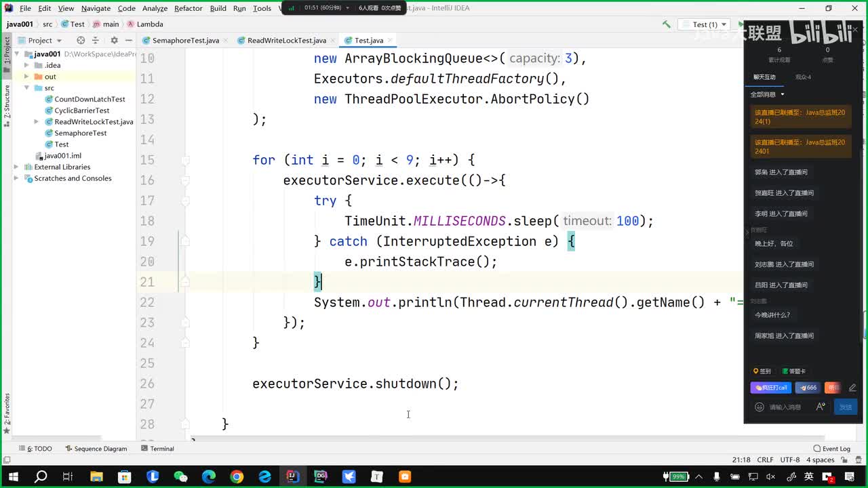Click the 疯狂打call button in chat panel
Image resolution: width=868 pixels, height=488 pixels.
(771, 388)
